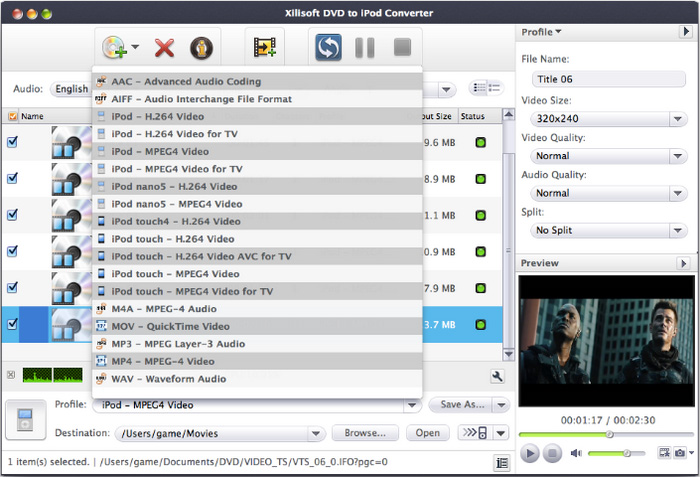Click the iPod device profile icon
Viewport: 700px width, 477px height.
pos(25,419)
